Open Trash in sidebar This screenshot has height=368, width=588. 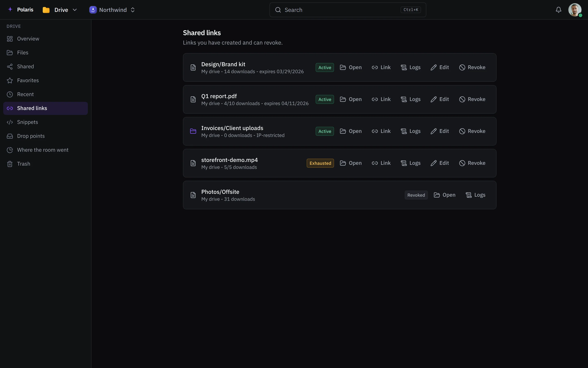(45, 164)
